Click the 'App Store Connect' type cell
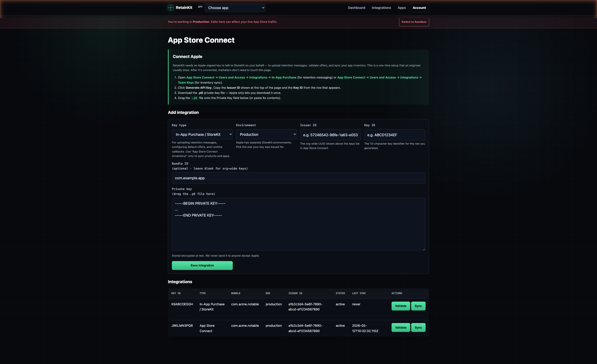Viewport: 597px width, 364px height. click(x=207, y=328)
